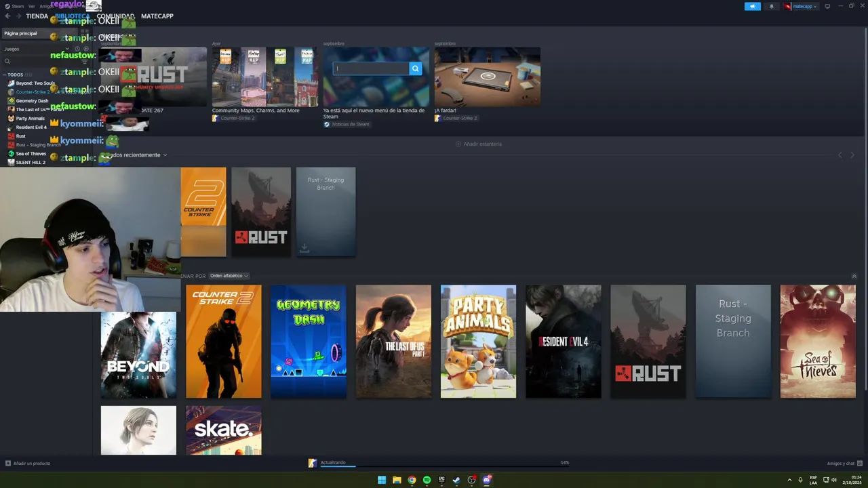Open File Explorer from the taskbar
868x488 pixels.
(397, 480)
